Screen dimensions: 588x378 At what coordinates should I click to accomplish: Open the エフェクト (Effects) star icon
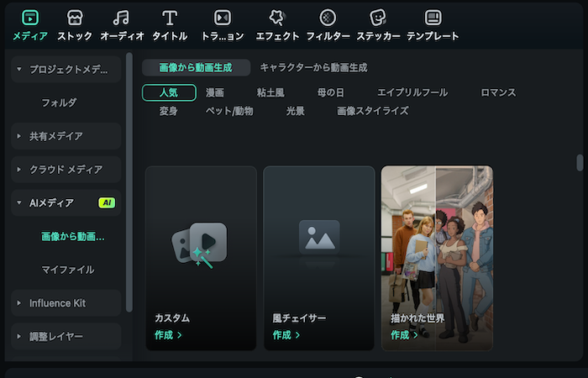(x=277, y=18)
